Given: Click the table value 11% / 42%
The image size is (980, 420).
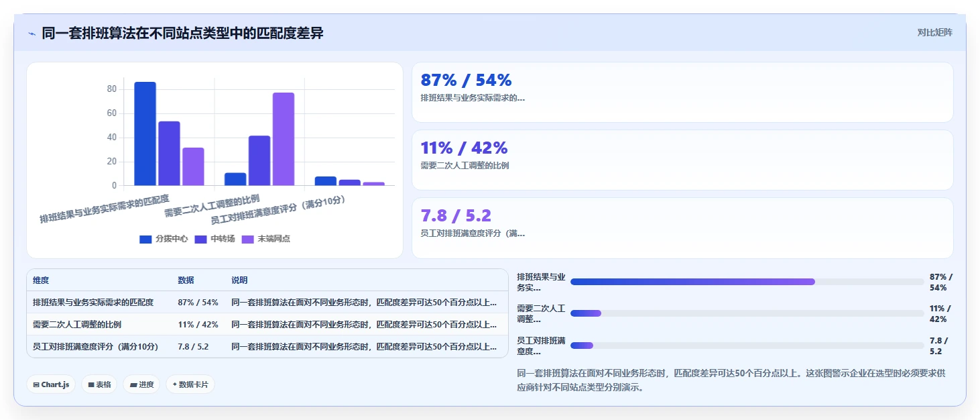Looking at the screenshot, I should click(198, 325).
